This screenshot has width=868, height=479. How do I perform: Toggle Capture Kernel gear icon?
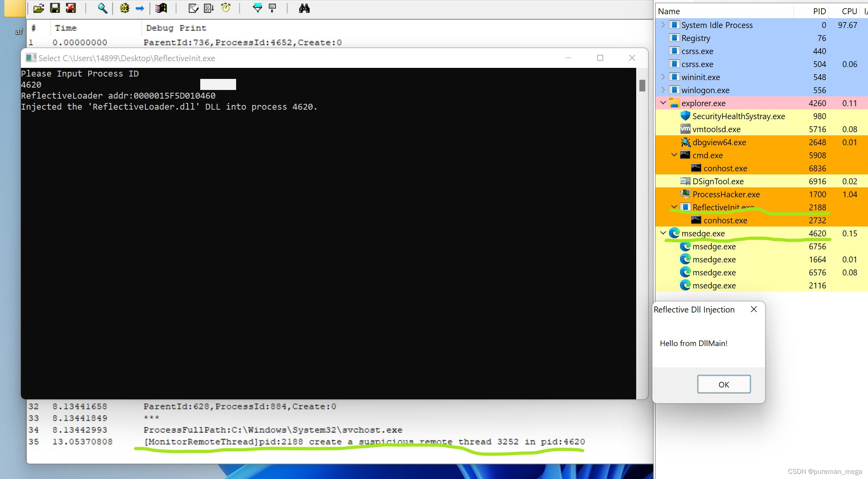[x=125, y=8]
